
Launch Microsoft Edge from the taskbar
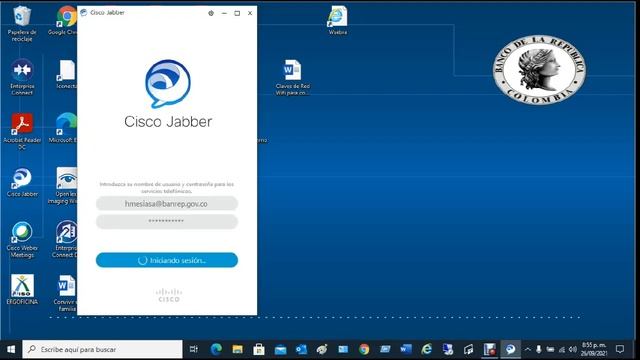pyautogui.click(x=216, y=349)
